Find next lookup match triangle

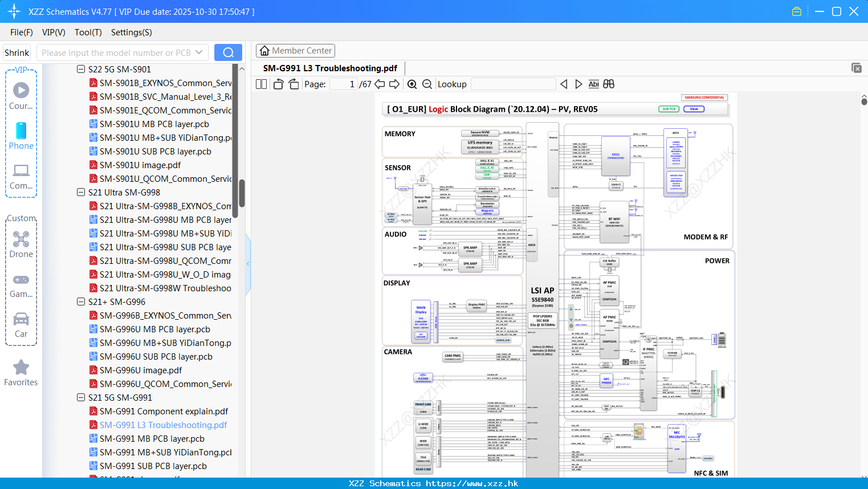(578, 84)
